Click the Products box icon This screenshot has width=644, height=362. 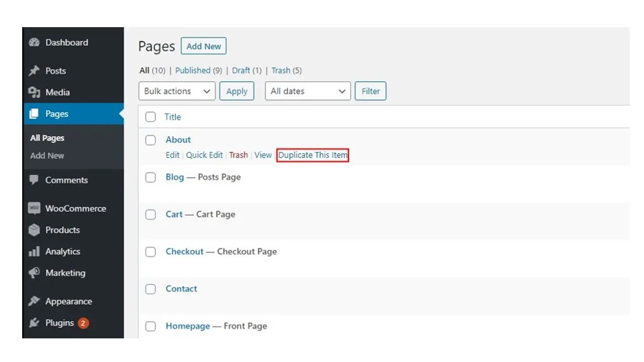pos(34,230)
